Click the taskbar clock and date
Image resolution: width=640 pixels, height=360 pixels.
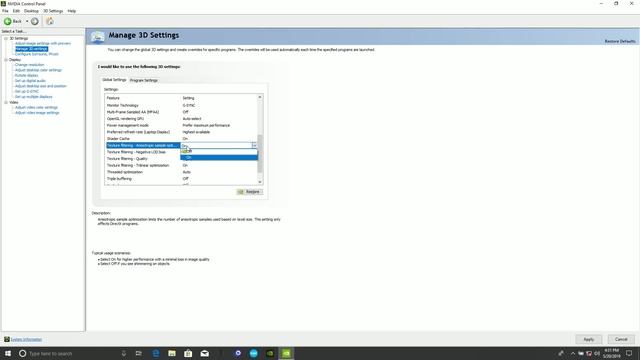point(611,353)
